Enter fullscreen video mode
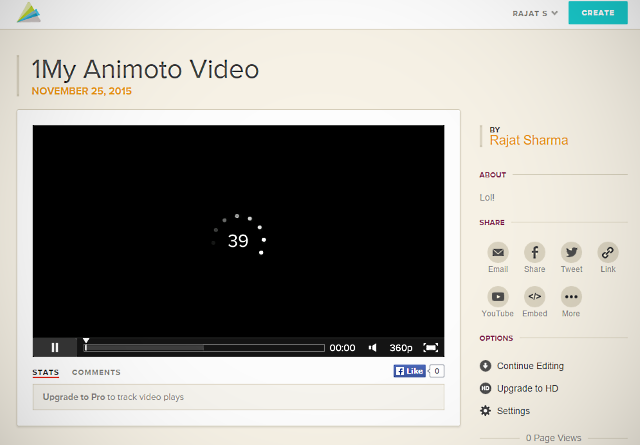640x445 pixels. (431, 347)
